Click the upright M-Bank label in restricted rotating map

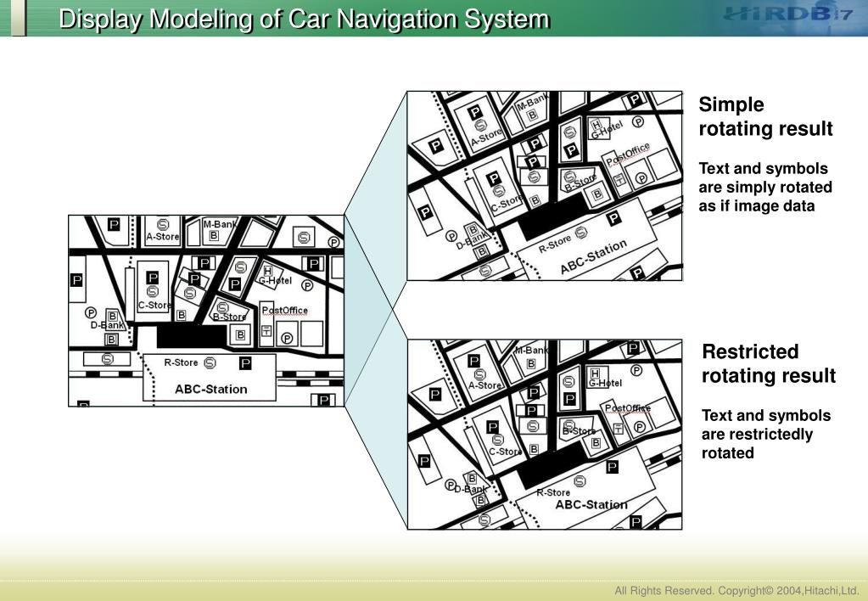[532, 350]
